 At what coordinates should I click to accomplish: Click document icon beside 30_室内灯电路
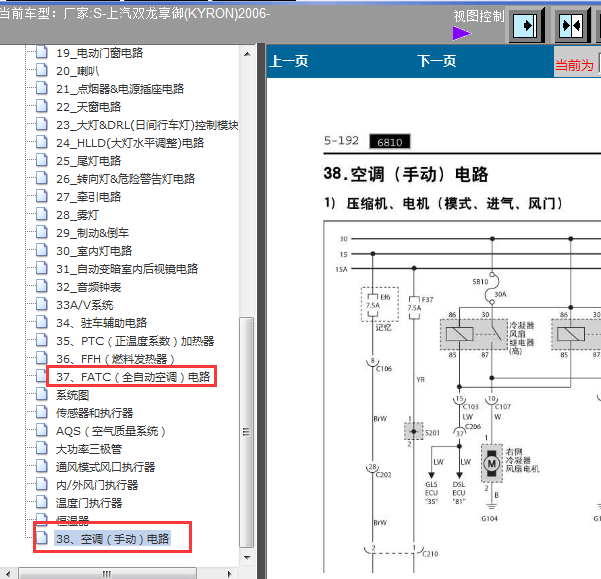point(41,250)
